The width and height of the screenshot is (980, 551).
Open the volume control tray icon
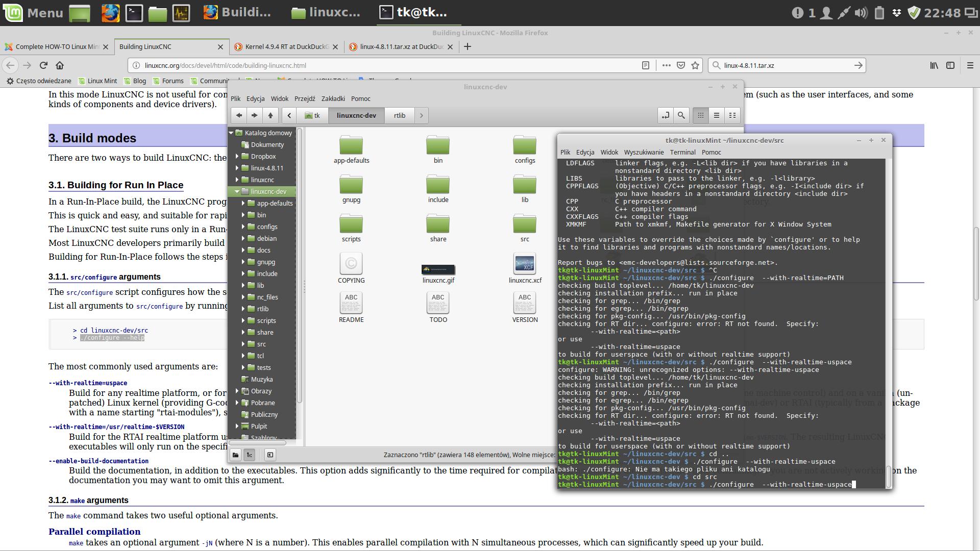coord(861,13)
